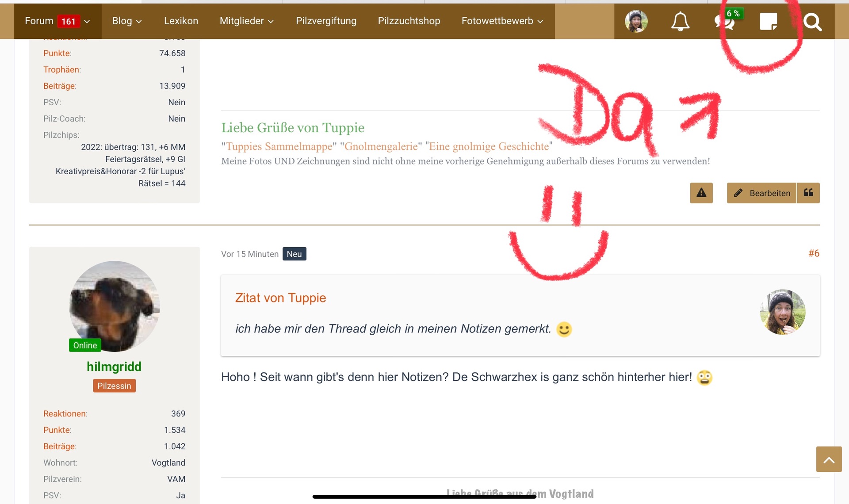Open user avatar menu in navbar
This screenshot has height=504, width=849.
point(636,21)
